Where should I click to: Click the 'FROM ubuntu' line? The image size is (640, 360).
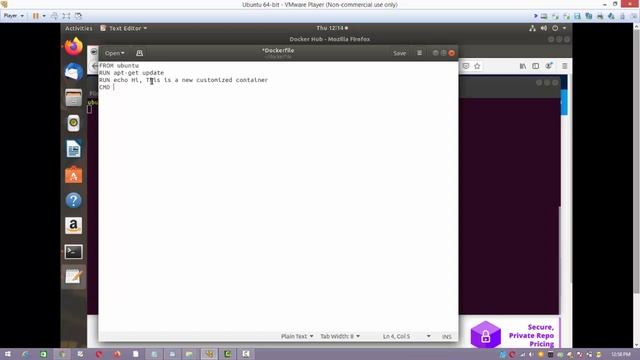pos(119,65)
